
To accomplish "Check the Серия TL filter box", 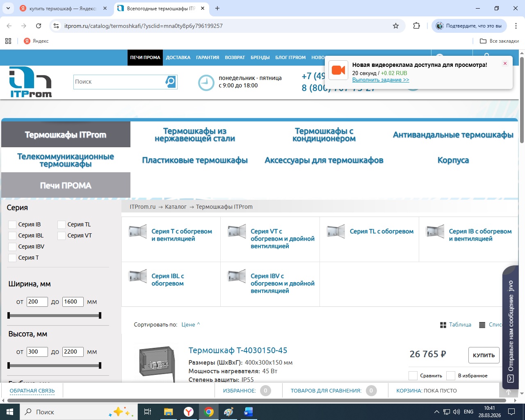I will point(62,225).
